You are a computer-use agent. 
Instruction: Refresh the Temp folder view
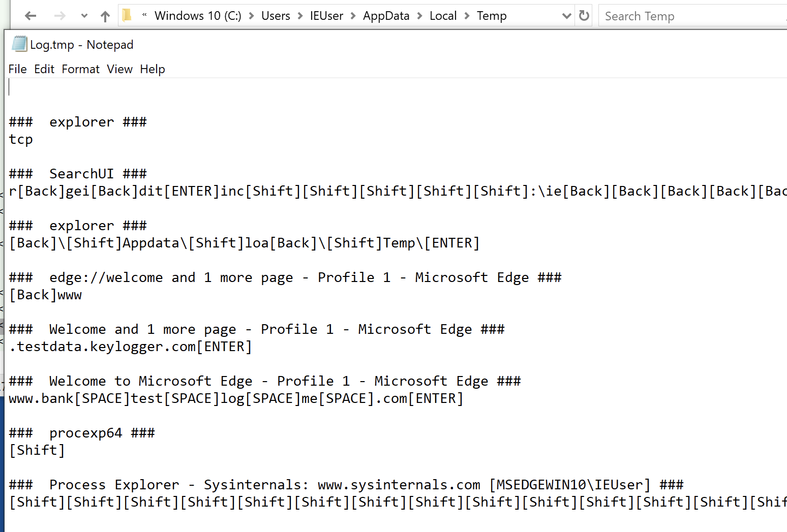(584, 16)
